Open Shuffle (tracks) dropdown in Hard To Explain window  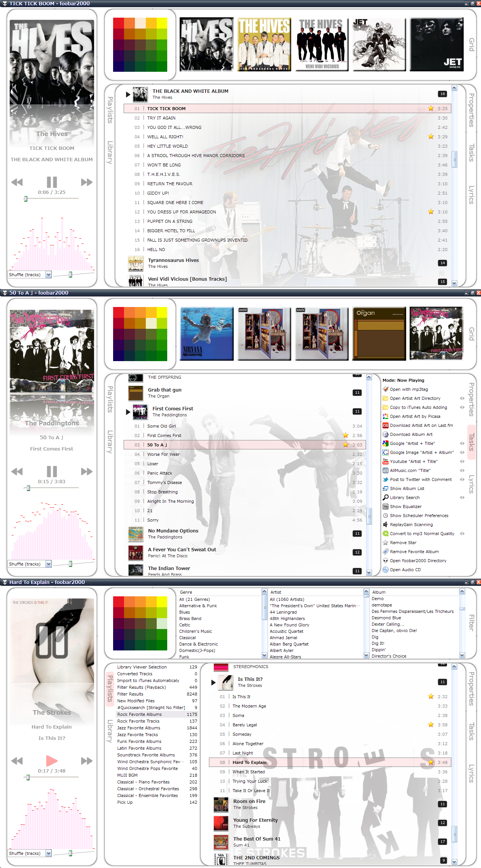click(x=48, y=853)
